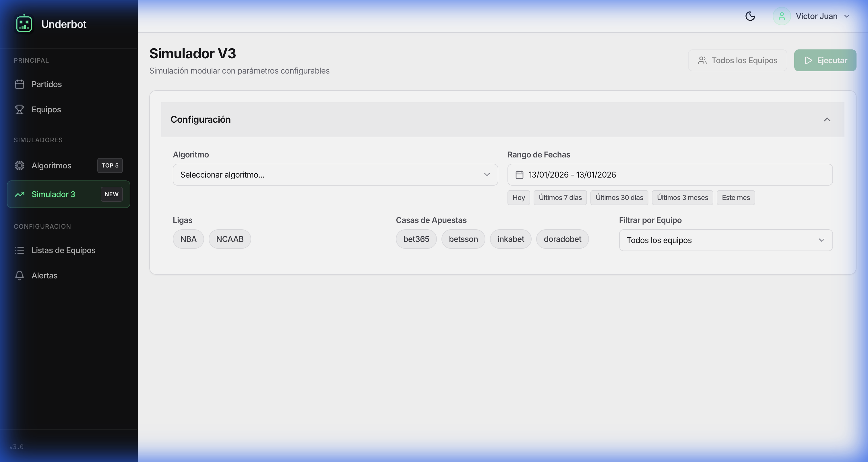Open Listas de Equipos menu item
The image size is (868, 462).
[63, 250]
